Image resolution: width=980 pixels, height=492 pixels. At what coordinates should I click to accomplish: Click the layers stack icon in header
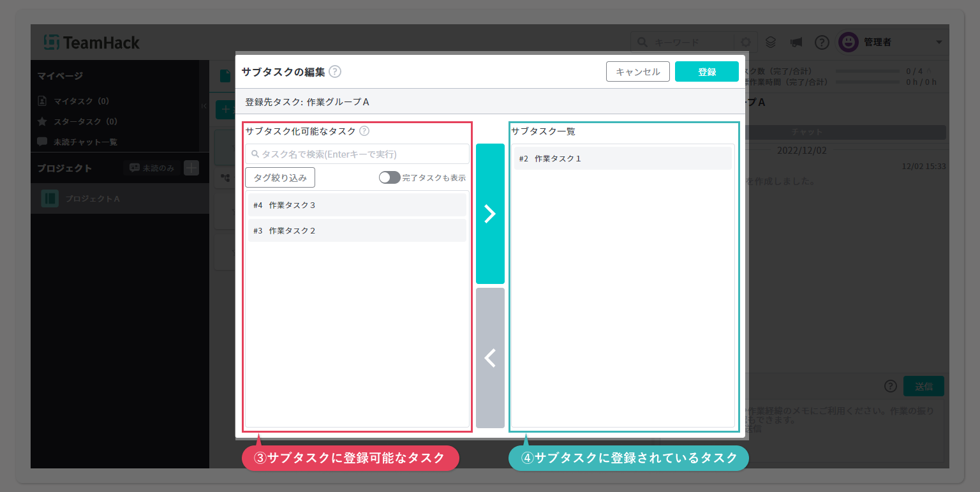771,42
